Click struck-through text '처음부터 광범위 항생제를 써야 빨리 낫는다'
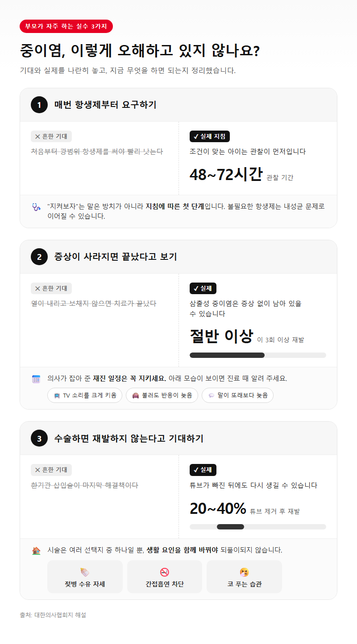The image size is (357, 644). tap(97, 152)
